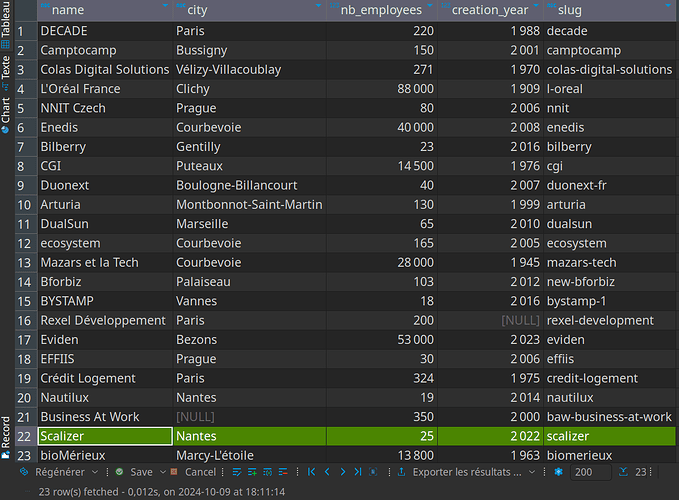Click the DECADE name cell
679x500 pixels.
coord(105,31)
